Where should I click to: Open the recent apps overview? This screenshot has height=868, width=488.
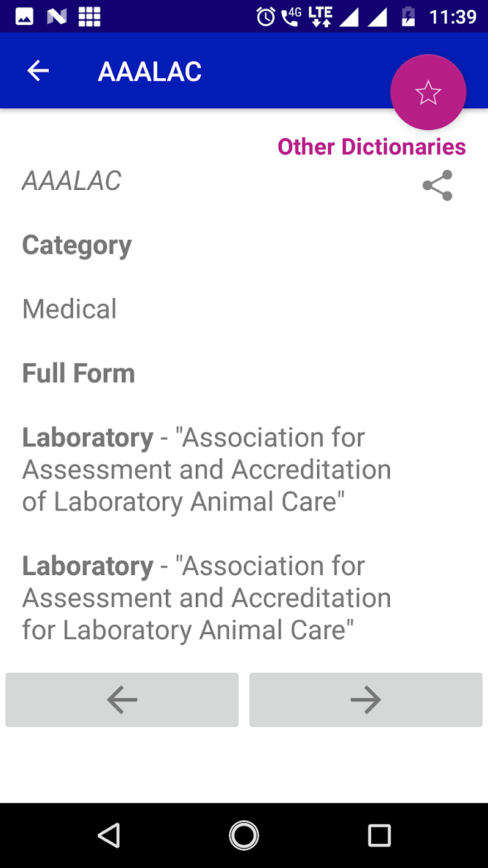click(x=379, y=835)
